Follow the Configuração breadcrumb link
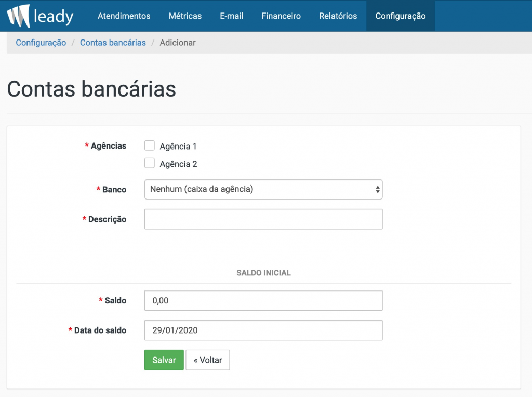 pyautogui.click(x=41, y=43)
